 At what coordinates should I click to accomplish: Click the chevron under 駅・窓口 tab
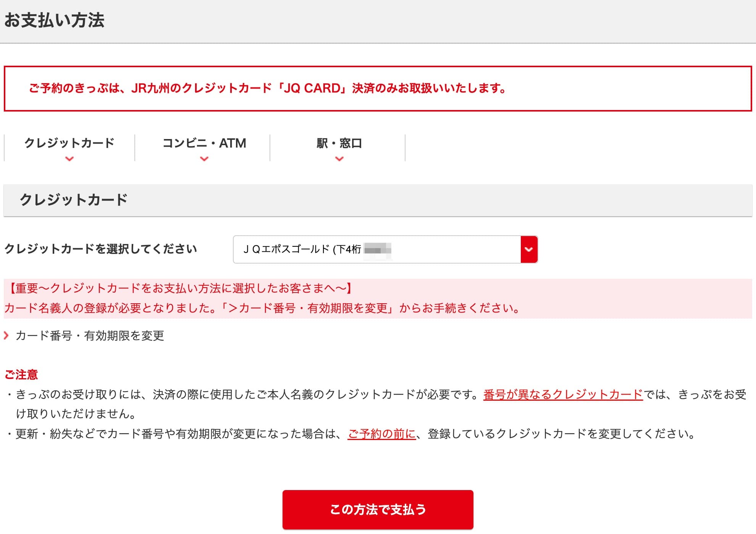pyautogui.click(x=339, y=159)
